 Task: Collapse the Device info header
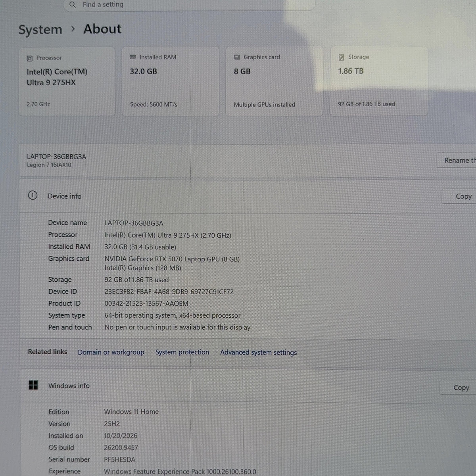(x=248, y=196)
